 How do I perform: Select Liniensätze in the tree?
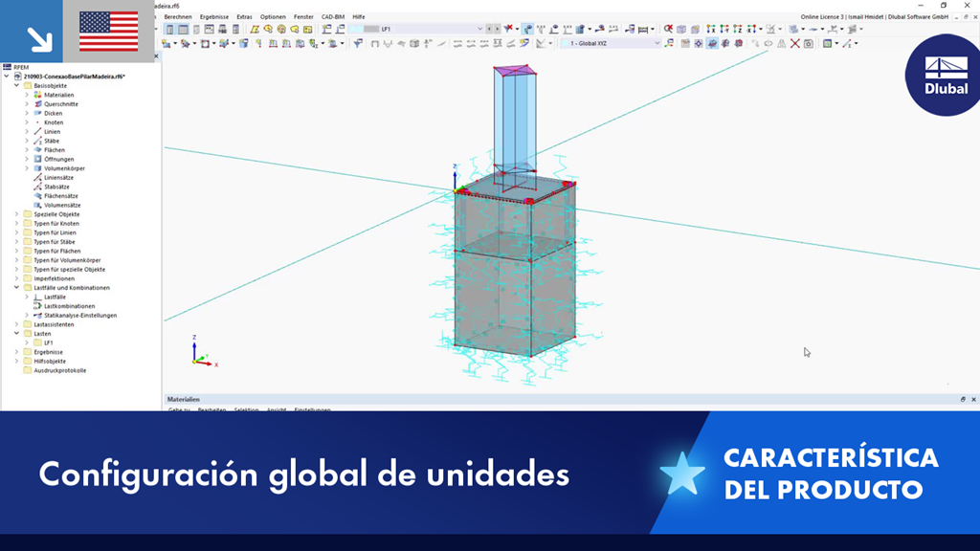pos(58,177)
